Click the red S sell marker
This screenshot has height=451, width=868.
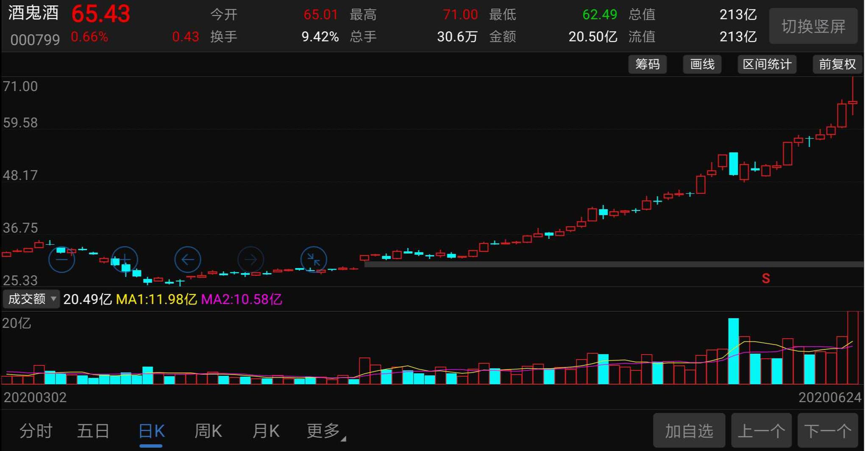[x=765, y=278]
